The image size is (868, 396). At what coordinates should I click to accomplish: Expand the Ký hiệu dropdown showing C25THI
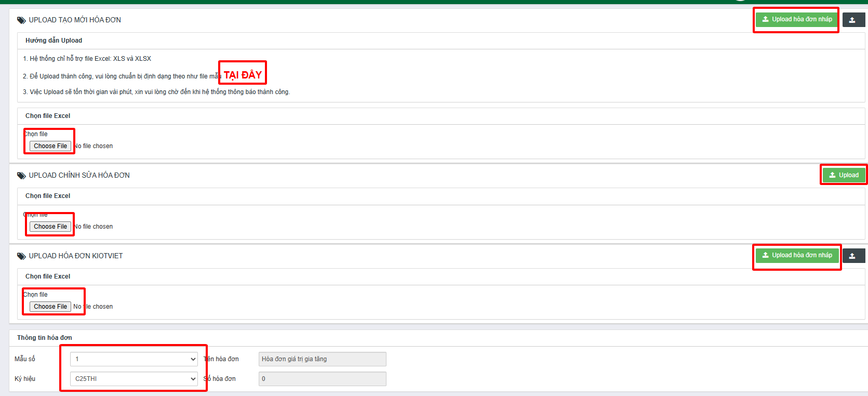pos(134,379)
